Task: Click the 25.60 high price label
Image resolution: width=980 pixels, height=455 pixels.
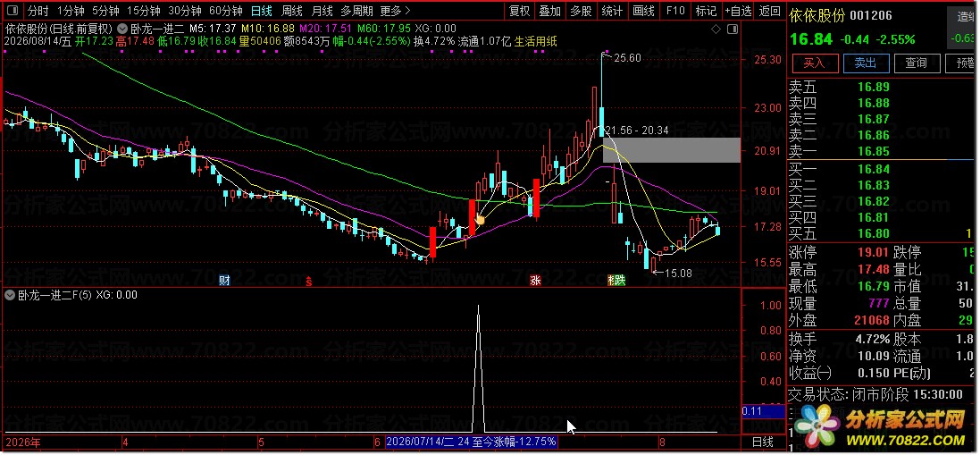Action: coord(627,58)
